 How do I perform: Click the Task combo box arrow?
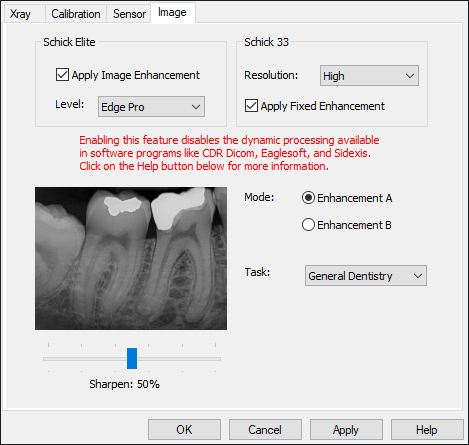[x=418, y=276]
